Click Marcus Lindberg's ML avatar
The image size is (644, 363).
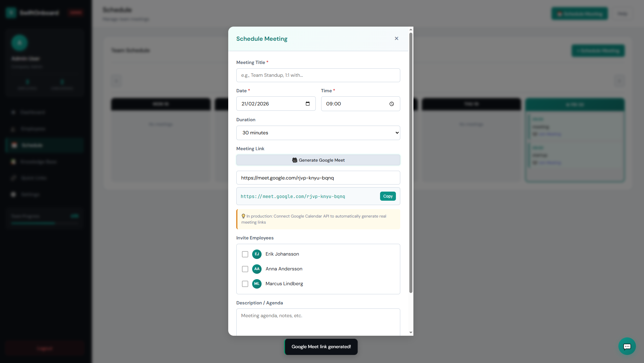click(x=257, y=284)
